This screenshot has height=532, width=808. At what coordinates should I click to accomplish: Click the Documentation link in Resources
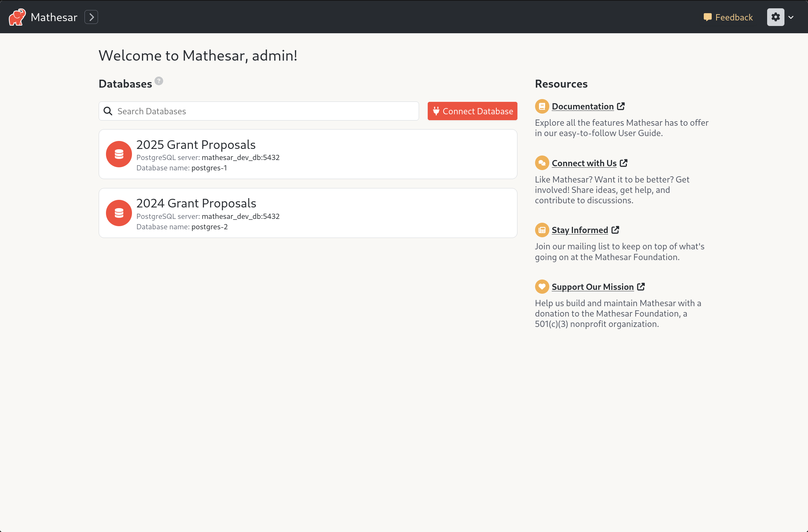pyautogui.click(x=583, y=106)
